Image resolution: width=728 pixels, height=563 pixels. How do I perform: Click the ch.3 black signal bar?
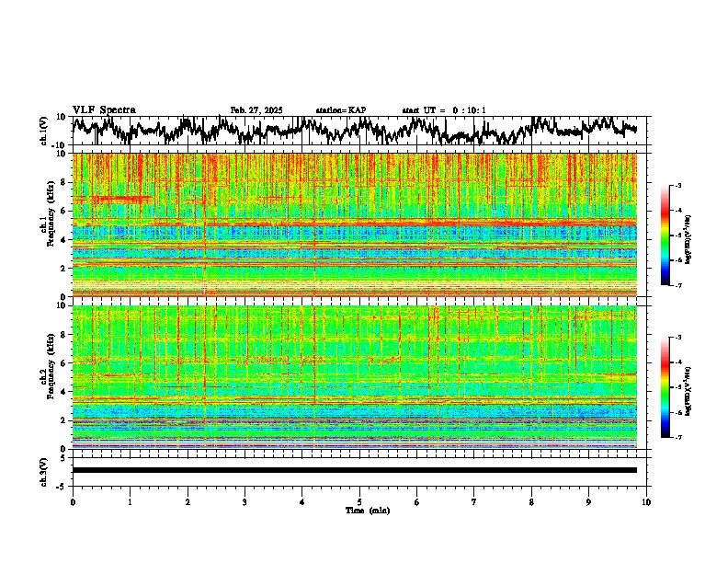tap(354, 470)
